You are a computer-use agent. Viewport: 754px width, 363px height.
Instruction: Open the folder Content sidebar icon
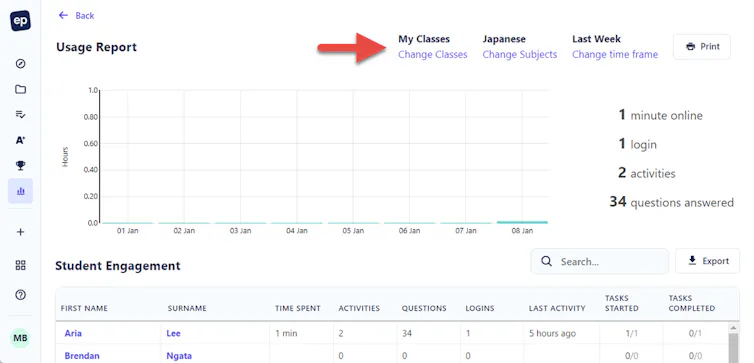pos(20,89)
